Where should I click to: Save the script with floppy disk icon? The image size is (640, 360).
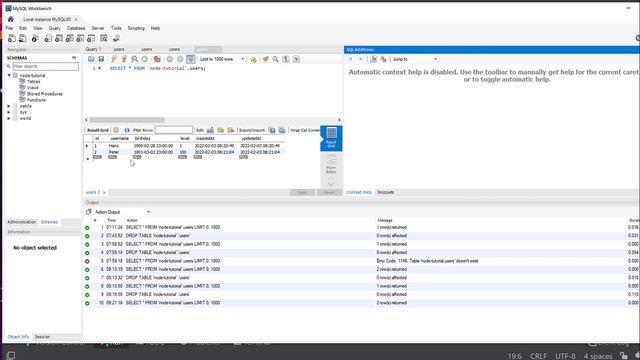tap(101, 59)
